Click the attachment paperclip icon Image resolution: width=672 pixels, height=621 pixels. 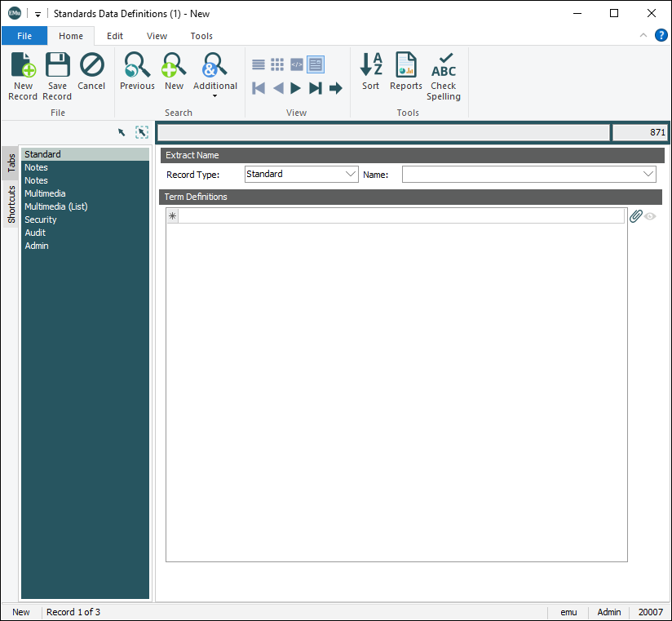tap(636, 216)
